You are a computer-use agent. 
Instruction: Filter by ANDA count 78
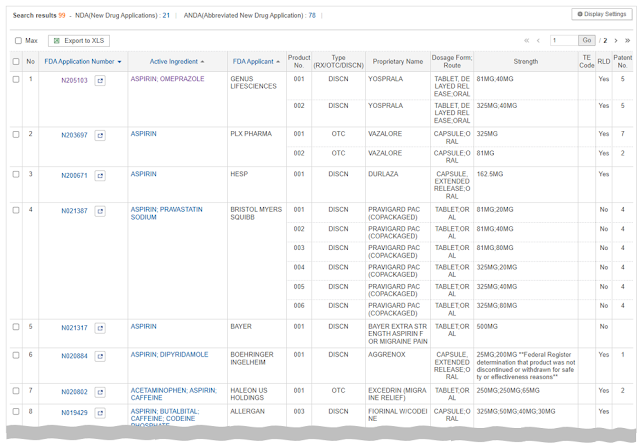(x=312, y=16)
